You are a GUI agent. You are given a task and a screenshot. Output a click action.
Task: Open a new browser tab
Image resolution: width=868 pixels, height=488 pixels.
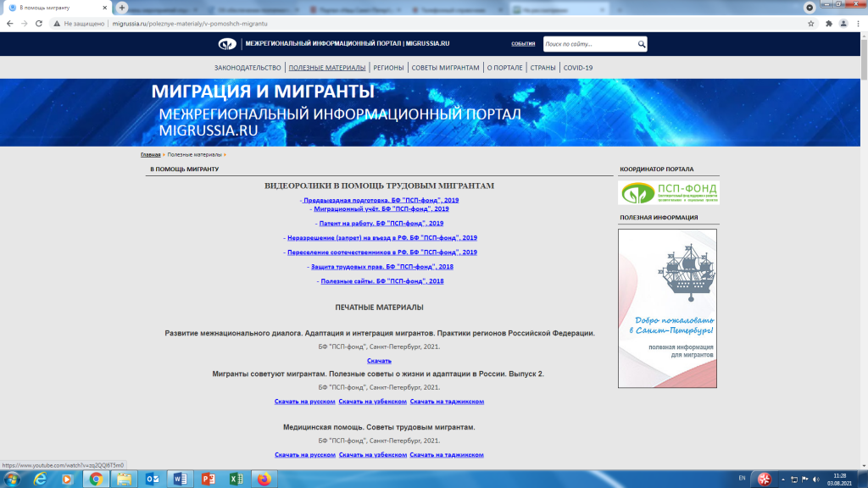[122, 8]
